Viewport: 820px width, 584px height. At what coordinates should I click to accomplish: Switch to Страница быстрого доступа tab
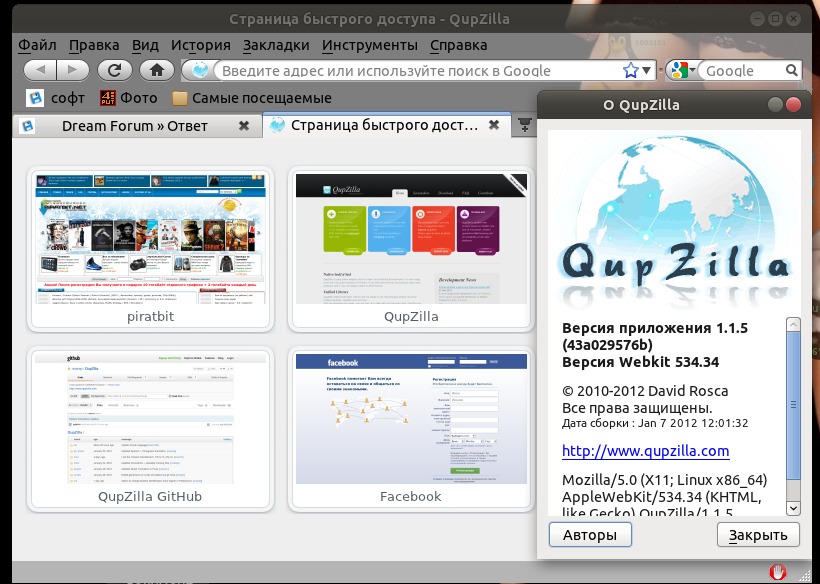(x=384, y=125)
